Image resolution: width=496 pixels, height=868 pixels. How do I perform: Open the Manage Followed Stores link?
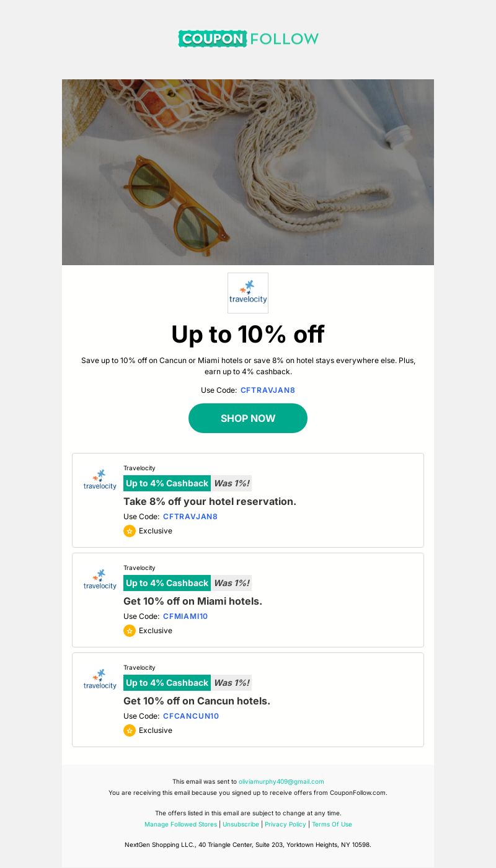point(181,825)
